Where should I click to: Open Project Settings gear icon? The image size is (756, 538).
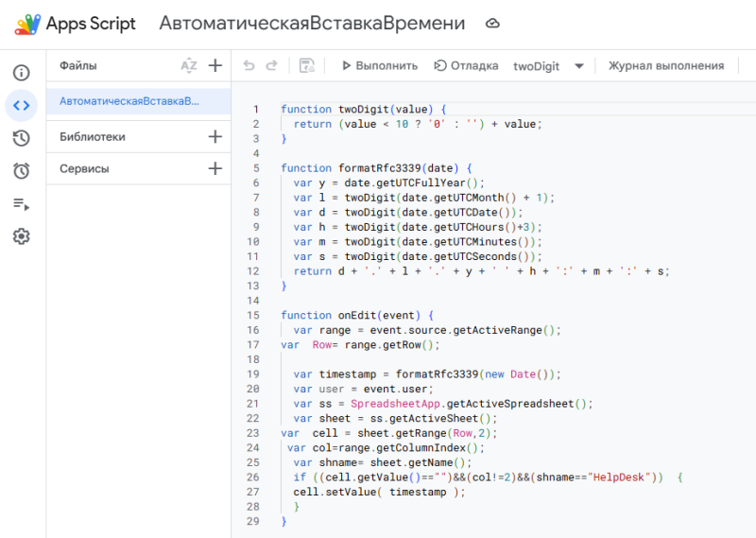pyautogui.click(x=21, y=236)
